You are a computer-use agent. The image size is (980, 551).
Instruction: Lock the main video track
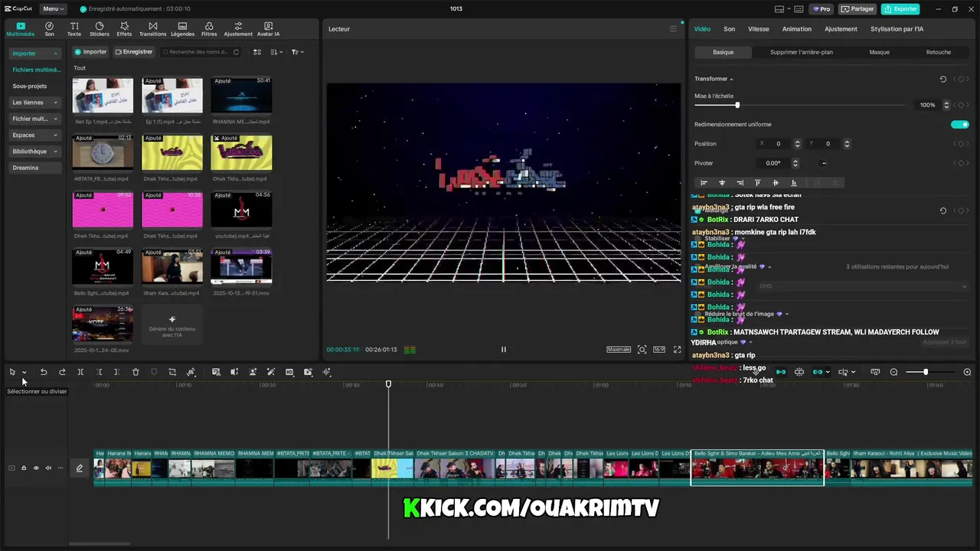24,468
